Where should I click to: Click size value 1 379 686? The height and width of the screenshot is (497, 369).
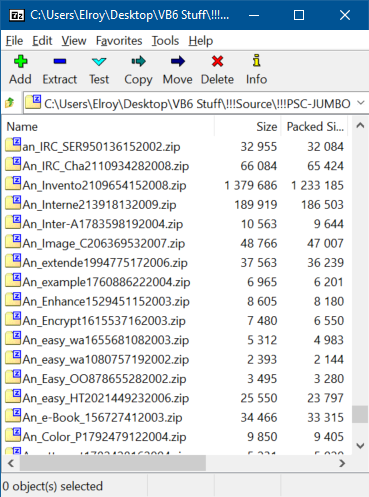pos(251,185)
